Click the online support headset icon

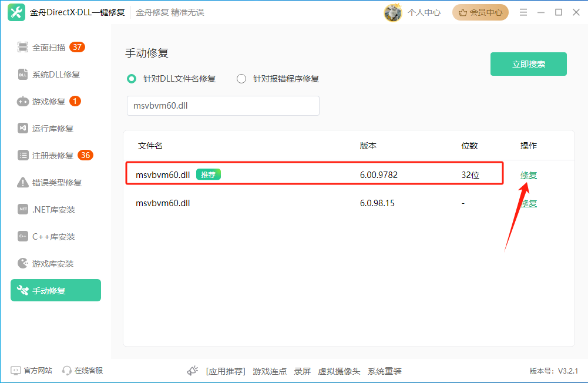(67, 371)
